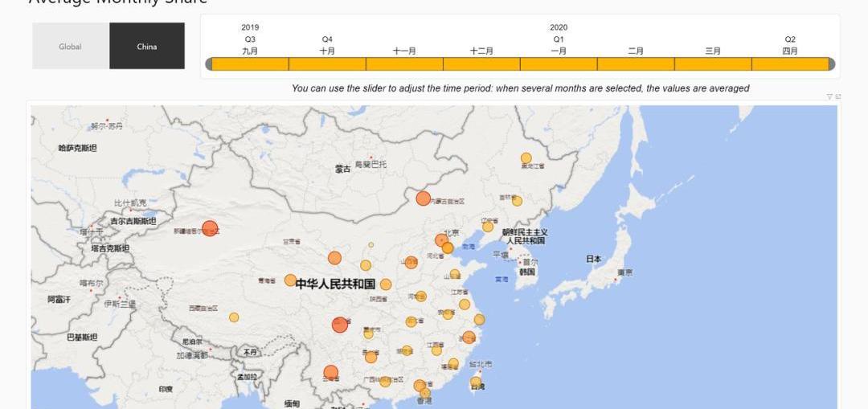Click the Taiwan bubble marker
868x409 pixels.
coord(476,382)
